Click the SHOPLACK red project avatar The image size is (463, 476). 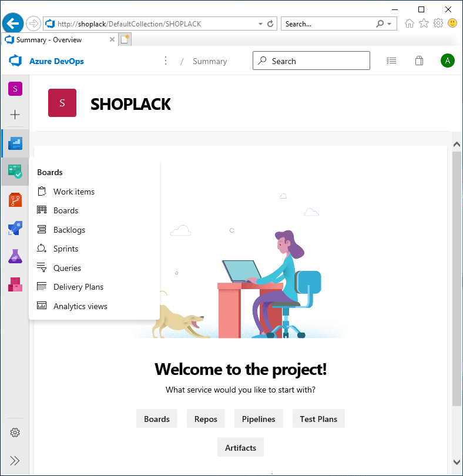(x=62, y=103)
